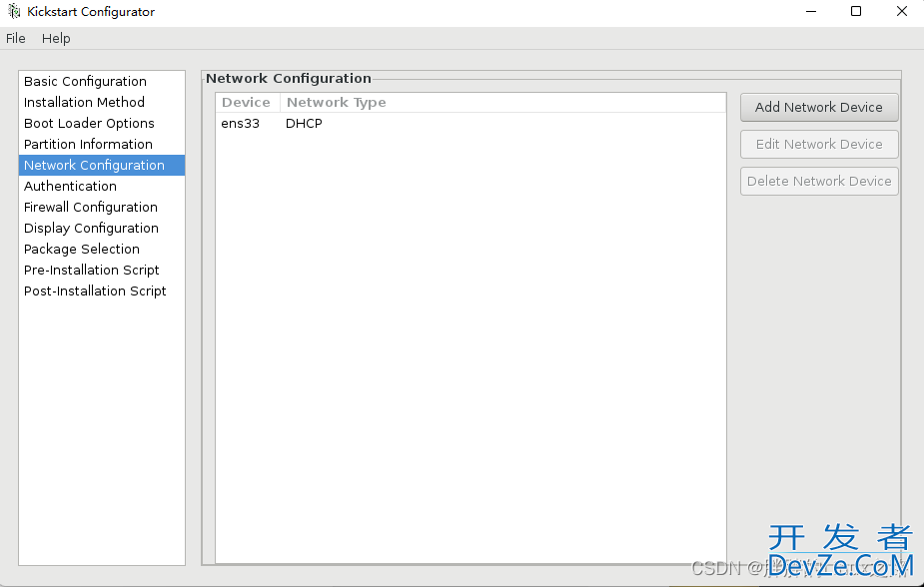Switch to Firewall Configuration
Viewport: 924px width, 587px height.
pyautogui.click(x=102, y=208)
